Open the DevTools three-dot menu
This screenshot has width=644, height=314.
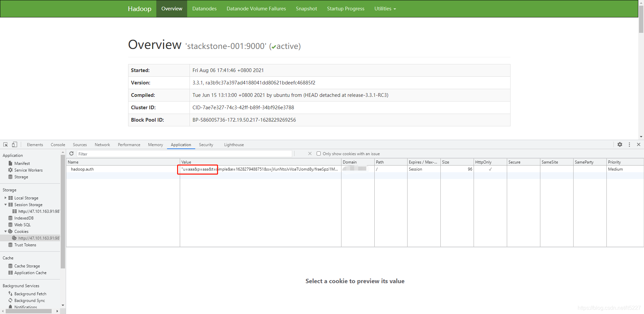click(629, 144)
